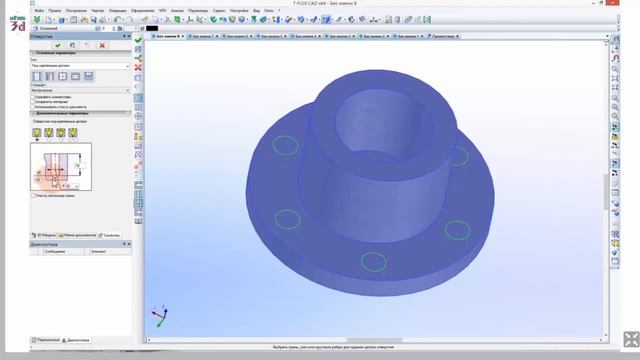Click the hole parameters preview diagram
Screen dimensions: 640x360
click(x=61, y=167)
